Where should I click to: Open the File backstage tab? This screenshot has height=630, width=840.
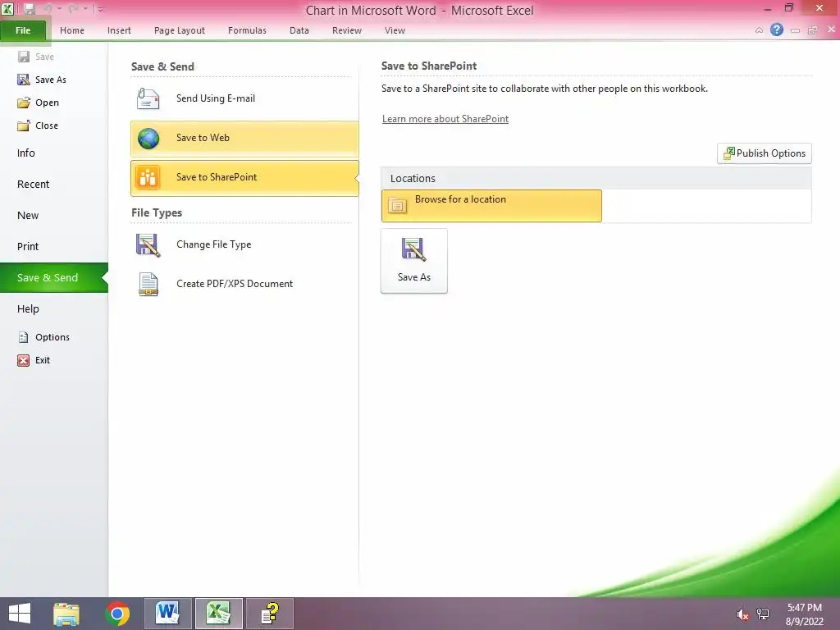pyautogui.click(x=23, y=30)
